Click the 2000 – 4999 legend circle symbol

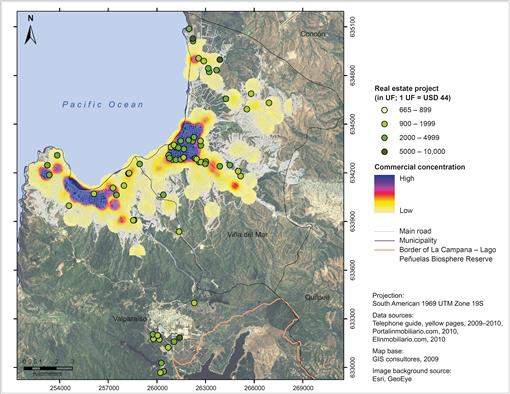(x=385, y=138)
